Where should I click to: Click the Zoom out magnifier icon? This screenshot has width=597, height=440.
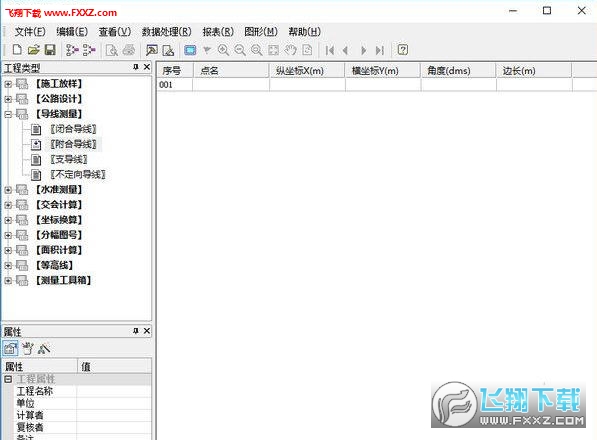[240, 50]
